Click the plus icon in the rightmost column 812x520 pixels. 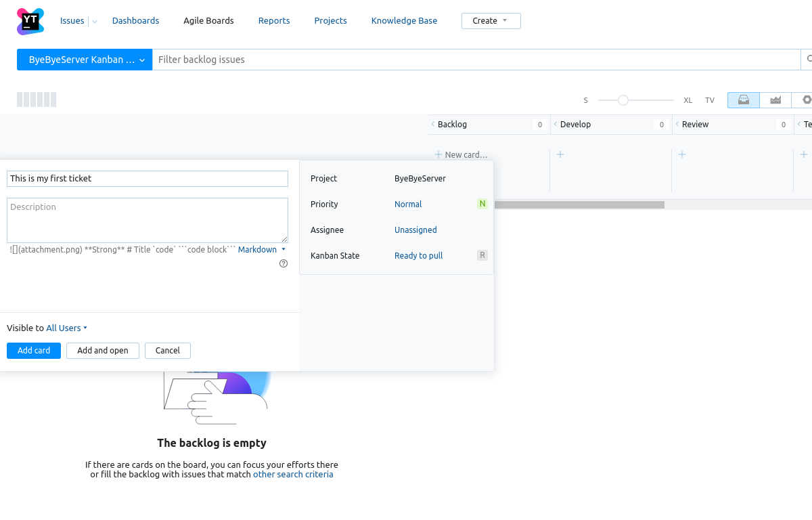(x=804, y=154)
